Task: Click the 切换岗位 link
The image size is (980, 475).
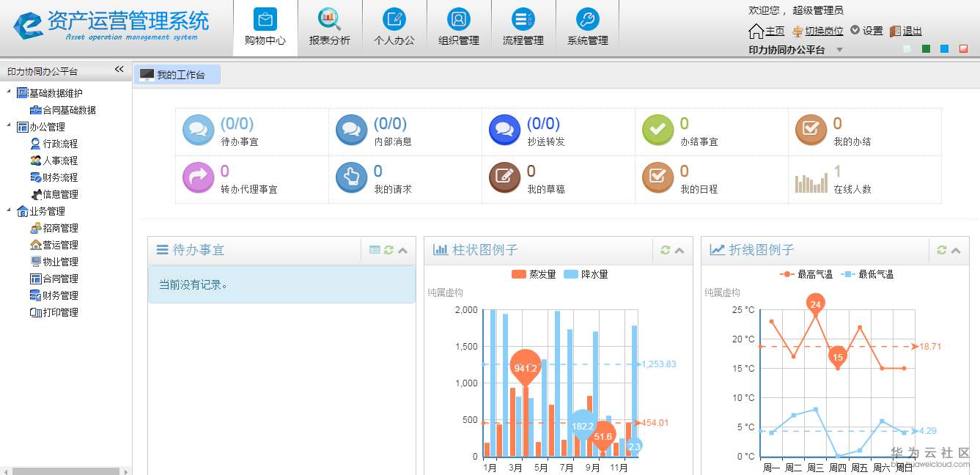Action: coord(824,31)
